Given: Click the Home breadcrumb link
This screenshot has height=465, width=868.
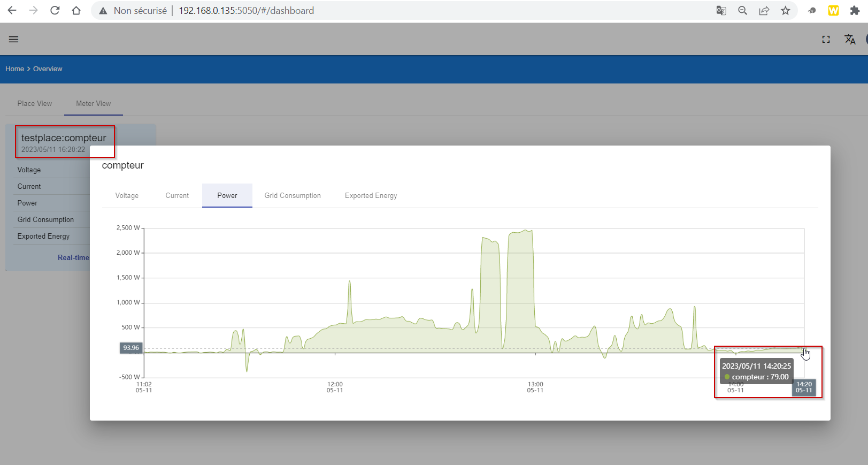Looking at the screenshot, I should [x=14, y=69].
